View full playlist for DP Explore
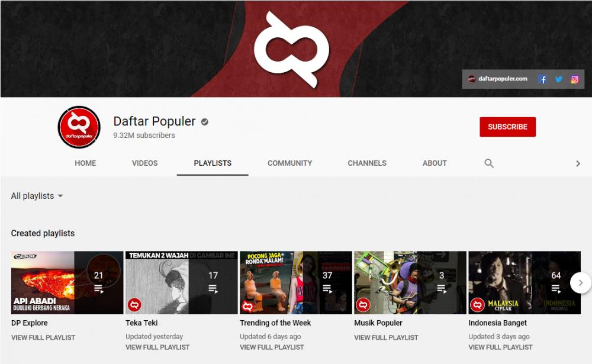Screen dimensions: 592x364 pos(43,337)
